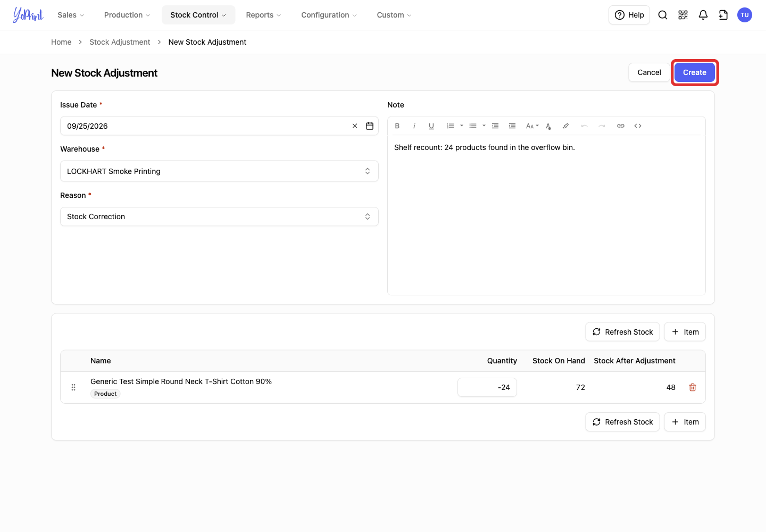766x532 pixels.
Task: Open the Stock Control menu
Action: pyautogui.click(x=198, y=15)
